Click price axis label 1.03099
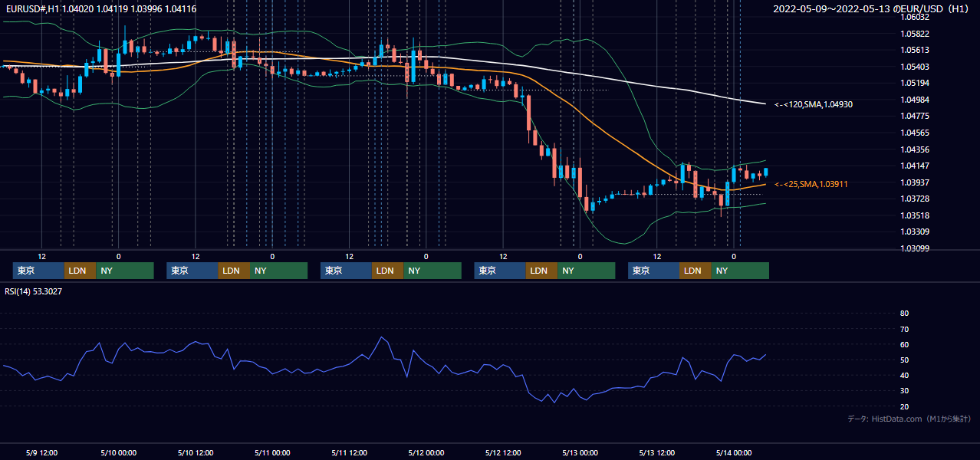The image size is (980, 460). pos(915,248)
